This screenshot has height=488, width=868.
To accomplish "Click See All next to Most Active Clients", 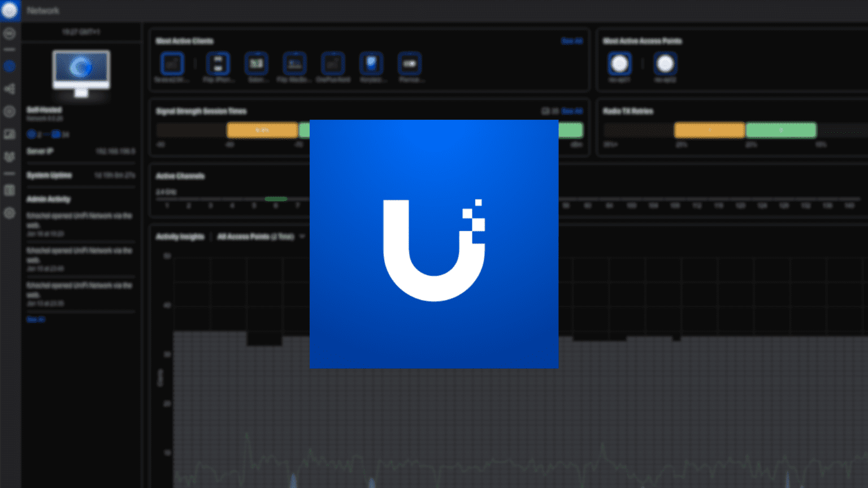I will click(572, 41).
